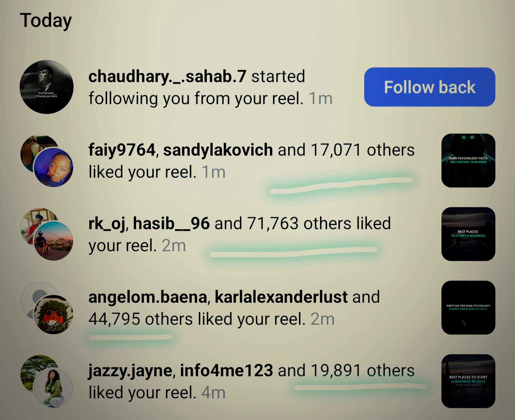This screenshot has height=420, width=515.
Task: Open the green-outfit woman's avatar on the jazzy.jayne notification
Action: pos(54,388)
